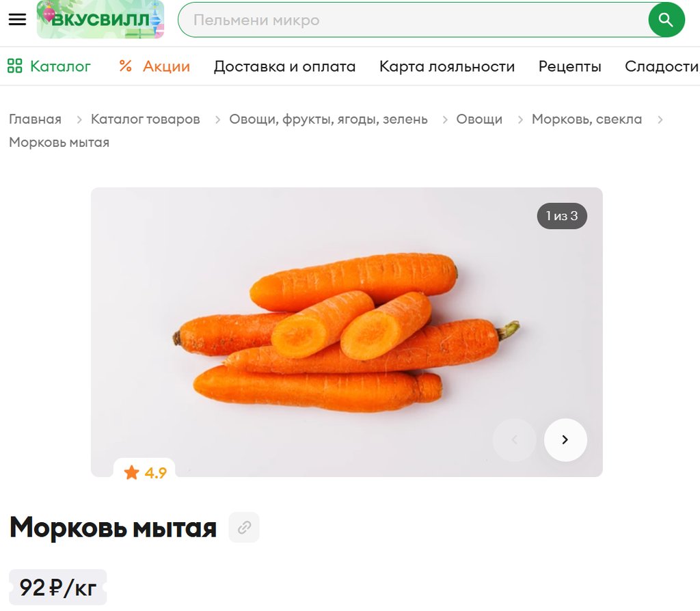This screenshot has height=611, width=700.
Task: Click the percent icon beside Акции
Action: point(126,66)
